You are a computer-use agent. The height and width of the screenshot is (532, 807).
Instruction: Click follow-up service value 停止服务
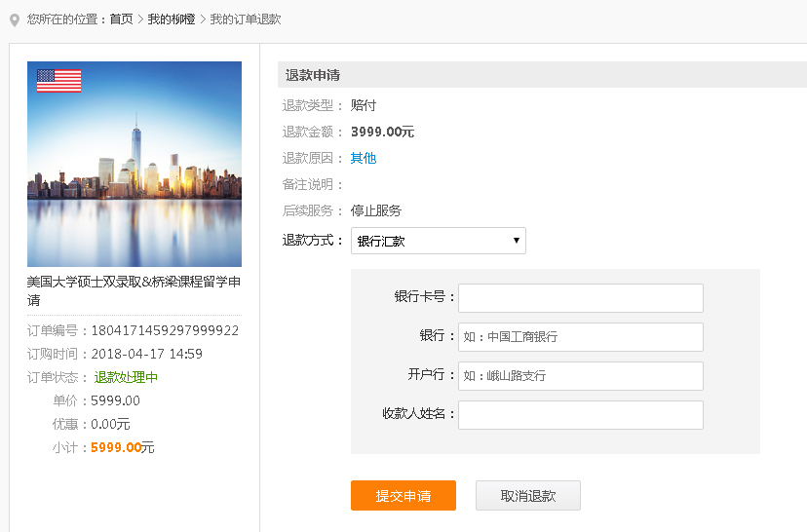376,210
